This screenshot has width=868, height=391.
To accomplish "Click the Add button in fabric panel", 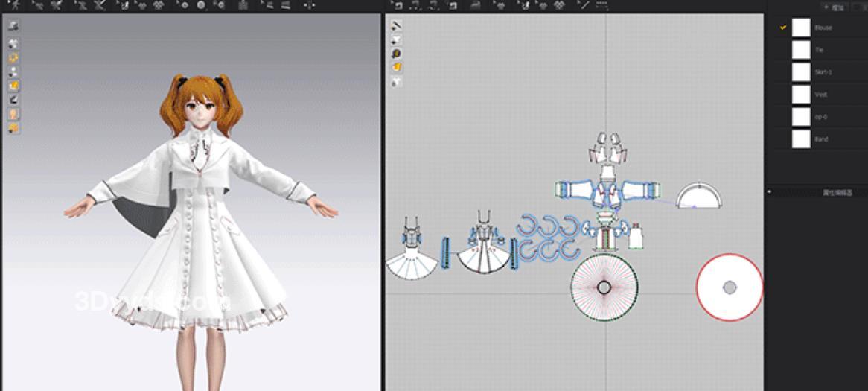I will point(835,6).
